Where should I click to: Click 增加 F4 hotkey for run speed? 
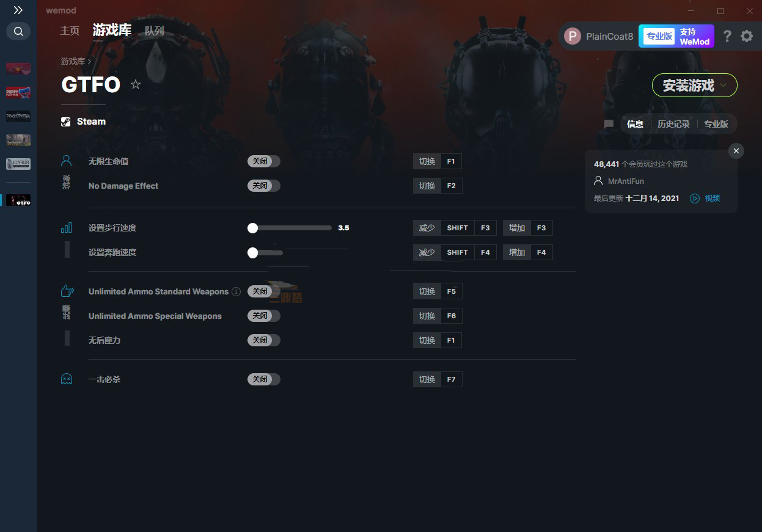528,252
